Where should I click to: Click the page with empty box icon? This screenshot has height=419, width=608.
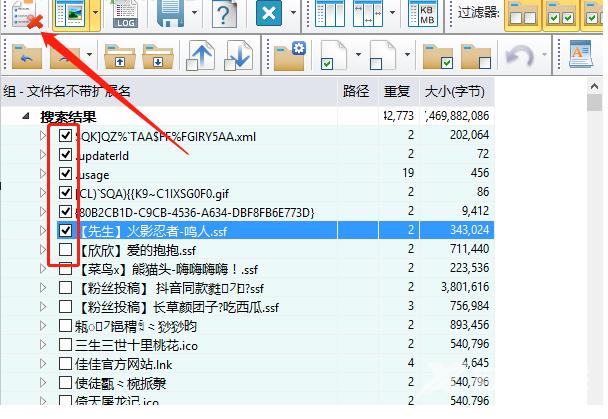[382, 56]
